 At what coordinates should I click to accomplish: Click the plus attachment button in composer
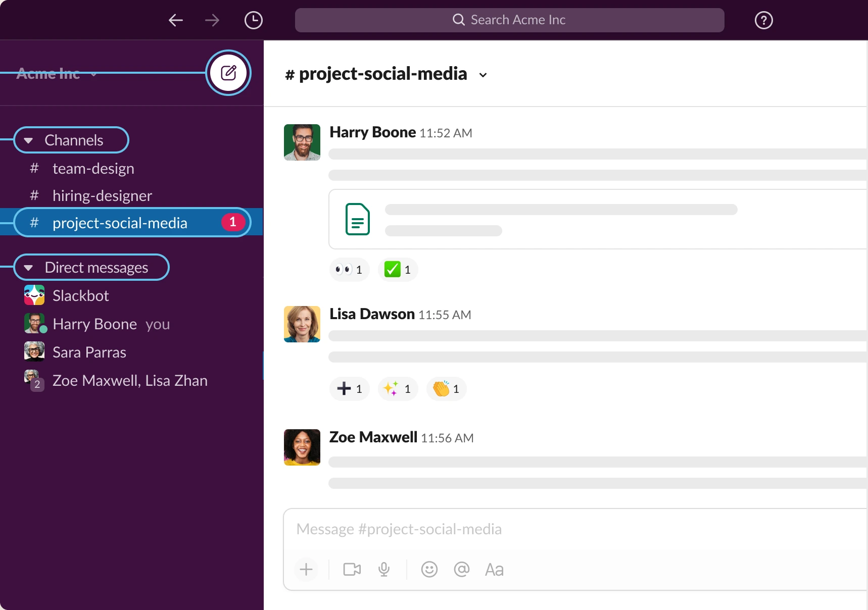point(306,570)
